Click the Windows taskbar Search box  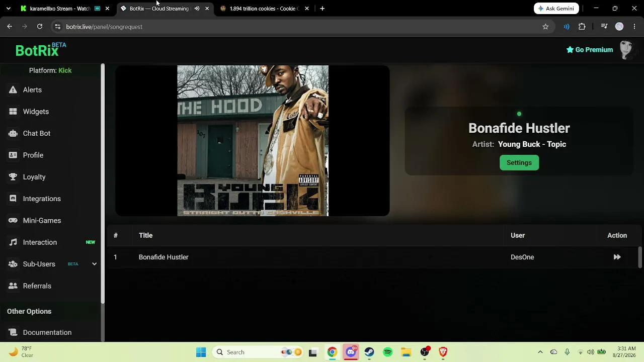257,352
